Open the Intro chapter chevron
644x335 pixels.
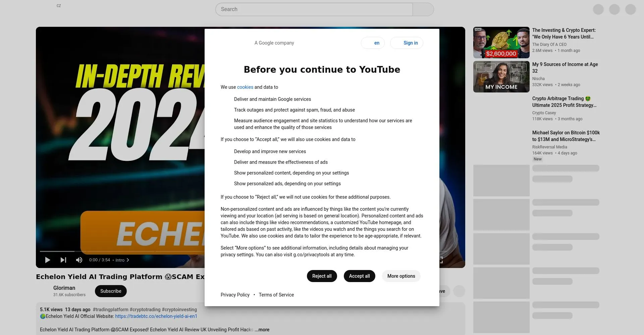[128, 260]
